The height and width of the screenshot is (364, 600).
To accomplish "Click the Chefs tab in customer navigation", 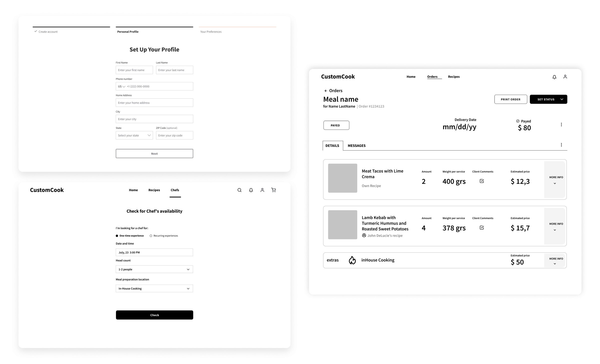I will pos(175,190).
